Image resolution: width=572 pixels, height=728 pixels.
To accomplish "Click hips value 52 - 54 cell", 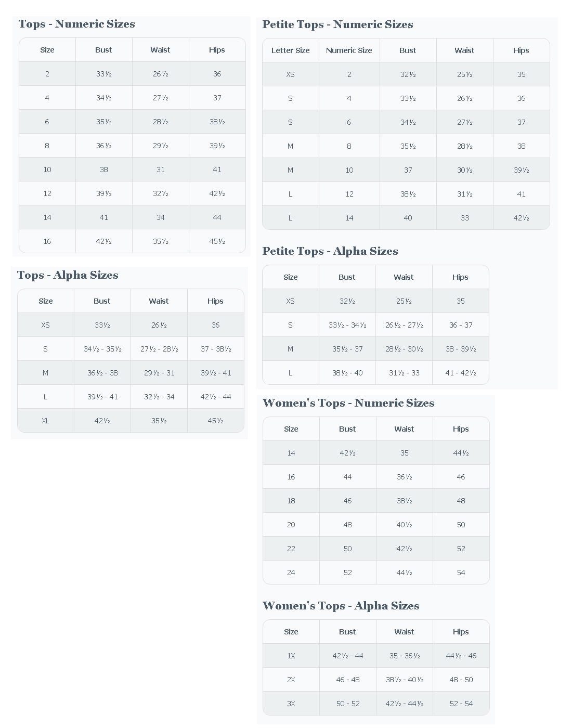I will (461, 704).
